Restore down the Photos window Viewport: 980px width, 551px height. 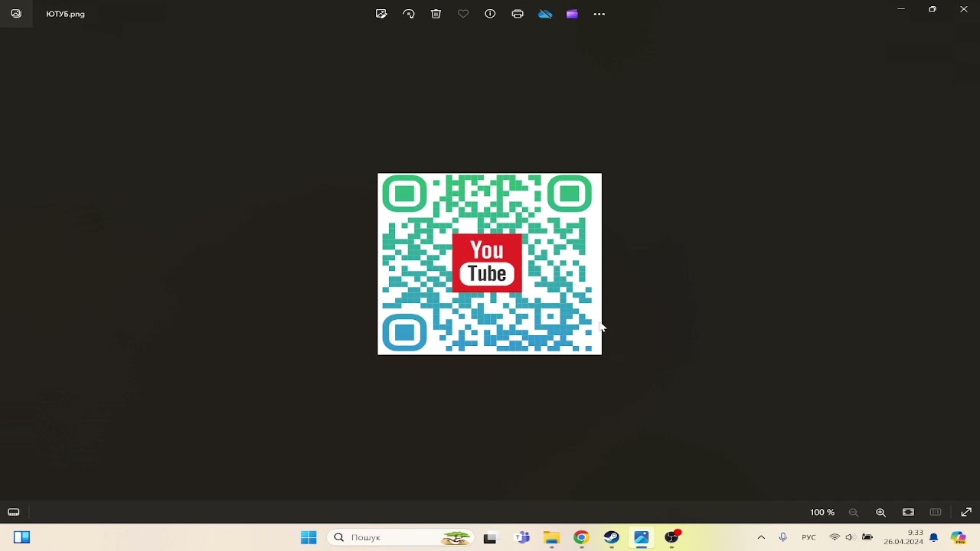pyautogui.click(x=933, y=9)
